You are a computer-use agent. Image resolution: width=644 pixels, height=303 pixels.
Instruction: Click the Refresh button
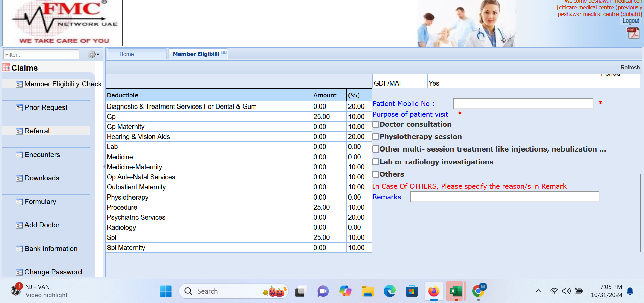[x=630, y=67]
